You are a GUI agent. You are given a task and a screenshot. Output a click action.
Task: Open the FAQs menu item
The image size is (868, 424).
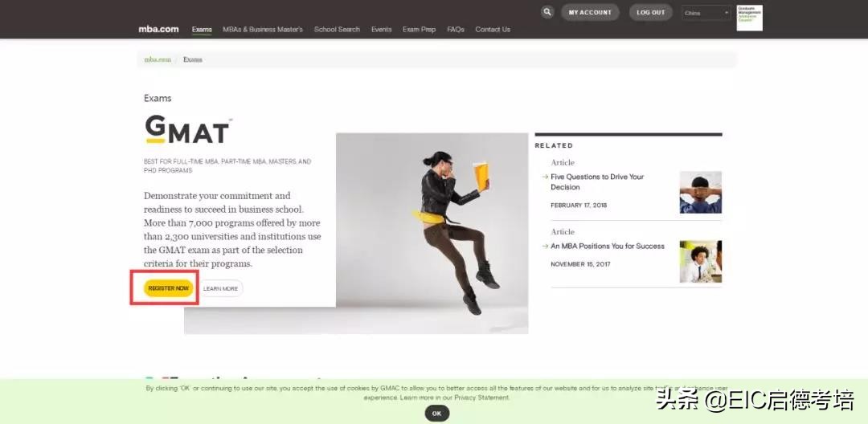456,29
